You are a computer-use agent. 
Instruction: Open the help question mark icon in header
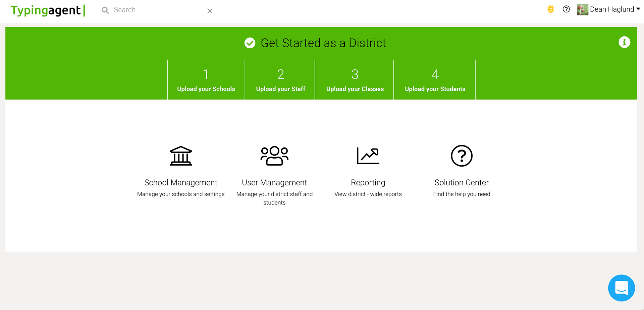pos(566,9)
